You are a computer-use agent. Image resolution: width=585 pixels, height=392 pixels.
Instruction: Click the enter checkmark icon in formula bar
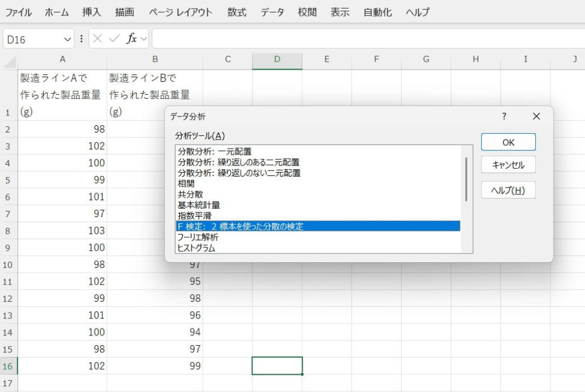[x=114, y=39]
